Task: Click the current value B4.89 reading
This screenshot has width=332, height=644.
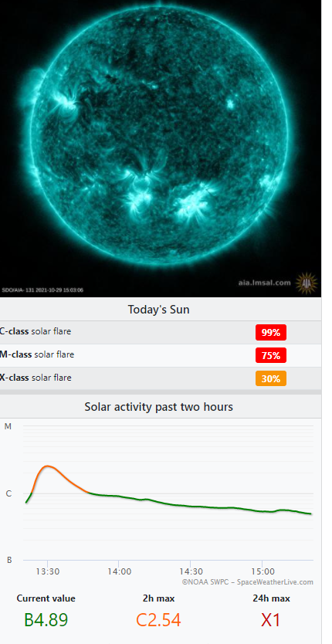Action: [46, 620]
